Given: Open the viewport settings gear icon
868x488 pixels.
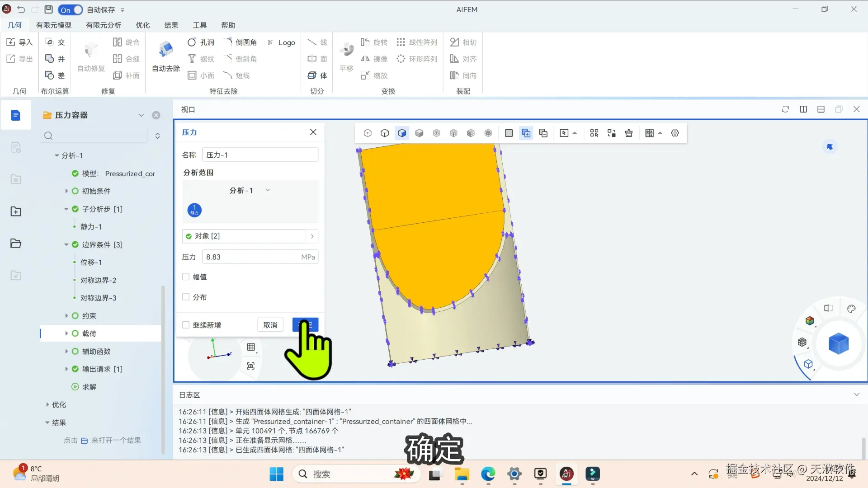Looking at the screenshot, I should (675, 133).
